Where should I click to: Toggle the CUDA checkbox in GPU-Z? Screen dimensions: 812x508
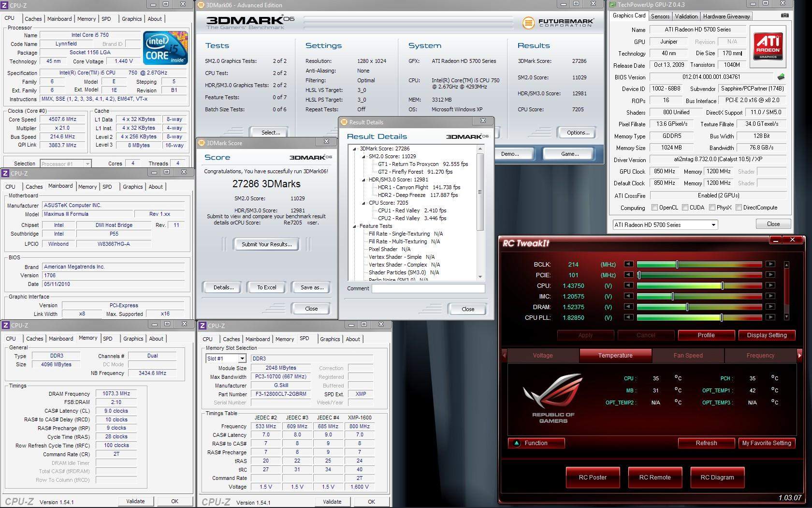685,208
